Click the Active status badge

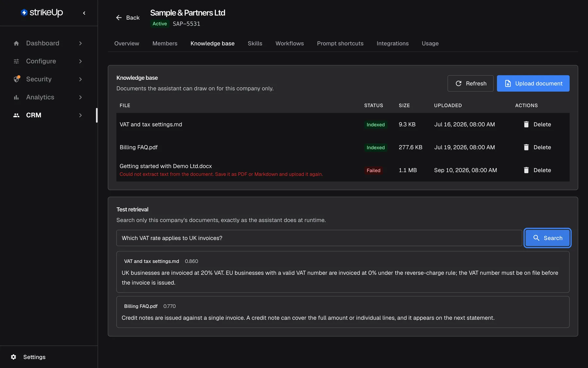[x=160, y=24]
